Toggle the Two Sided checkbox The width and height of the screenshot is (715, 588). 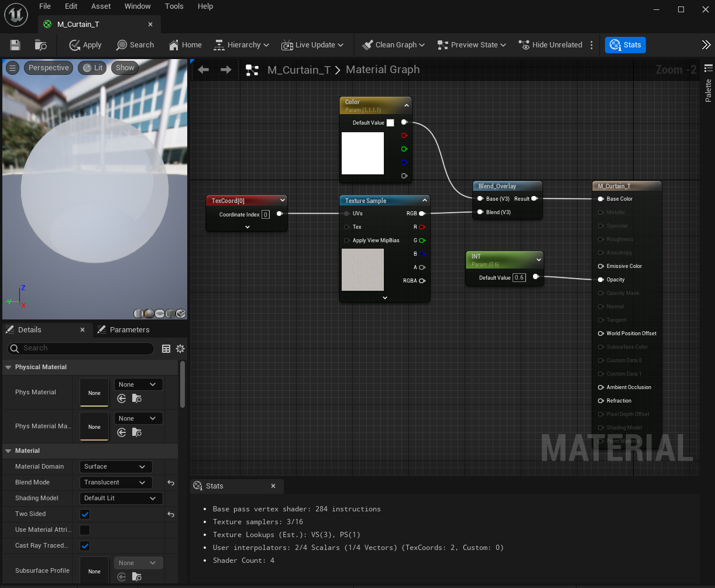[x=85, y=514]
